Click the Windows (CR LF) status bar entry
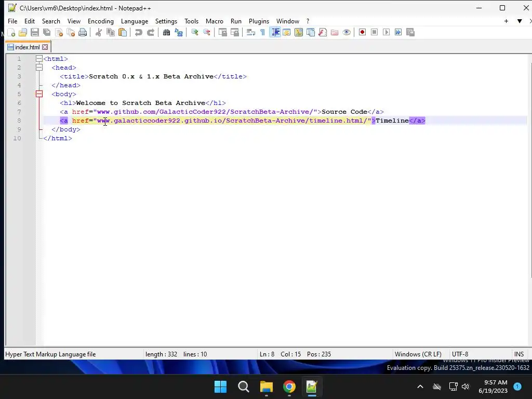Image resolution: width=532 pixels, height=399 pixels. 418,354
